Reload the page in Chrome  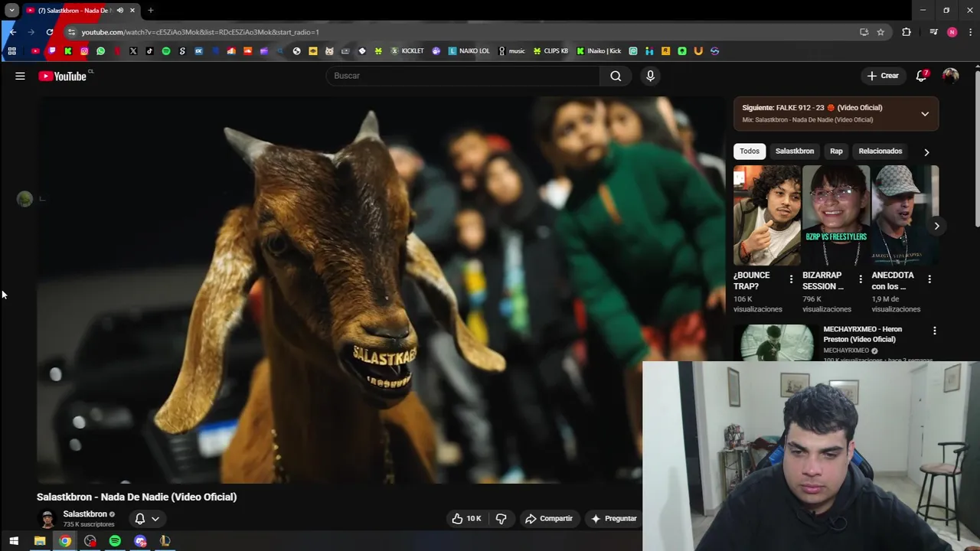(x=50, y=32)
